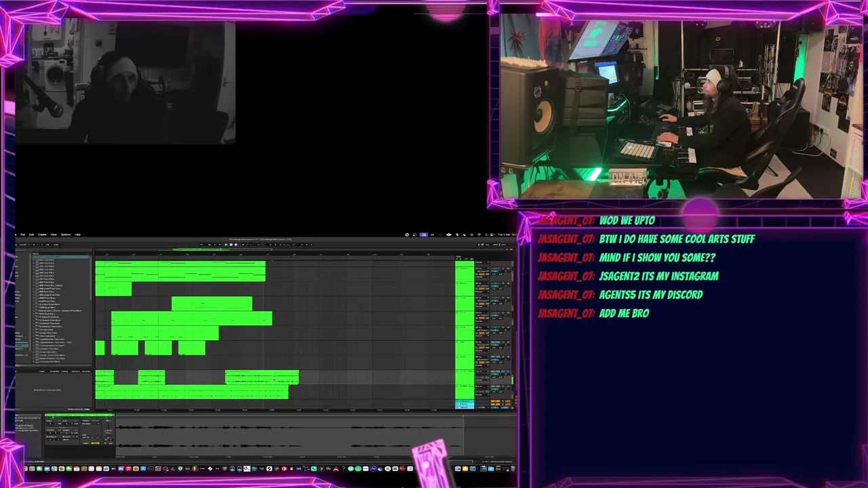Click chat message BTW I DO HAVE SOME COOL ARTS STUFF

677,239
